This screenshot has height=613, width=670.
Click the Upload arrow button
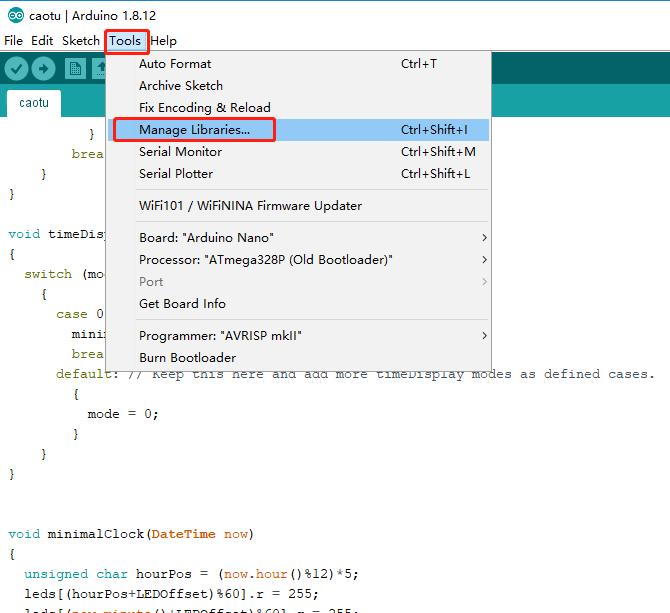[43, 68]
